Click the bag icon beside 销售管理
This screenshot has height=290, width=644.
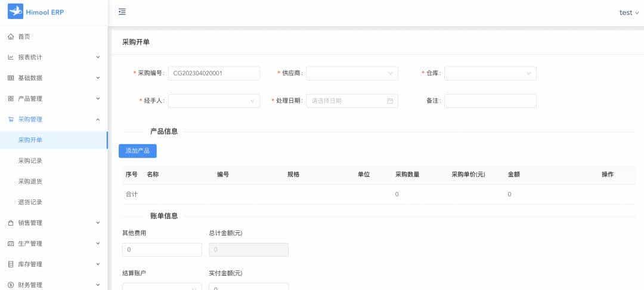click(11, 223)
